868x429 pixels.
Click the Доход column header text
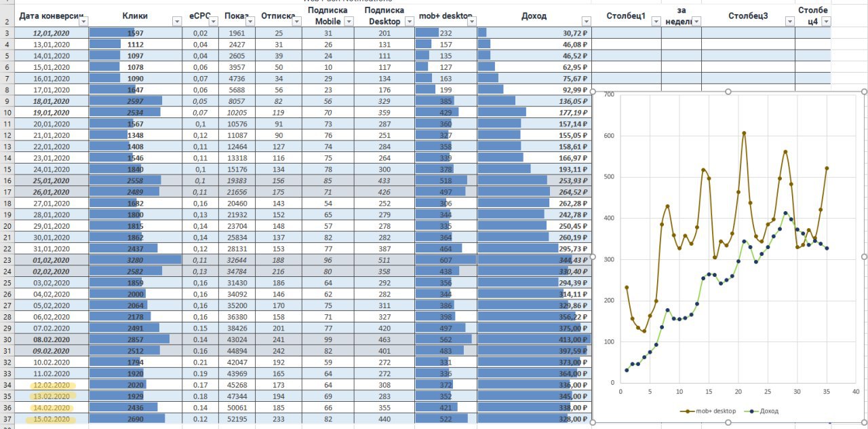[x=534, y=15]
